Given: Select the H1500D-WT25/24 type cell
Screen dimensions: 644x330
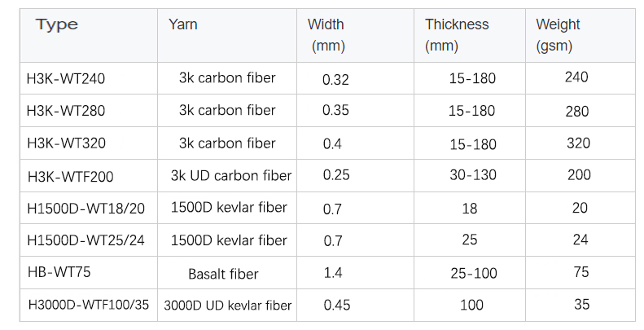Looking at the screenshot, I should click(87, 240).
